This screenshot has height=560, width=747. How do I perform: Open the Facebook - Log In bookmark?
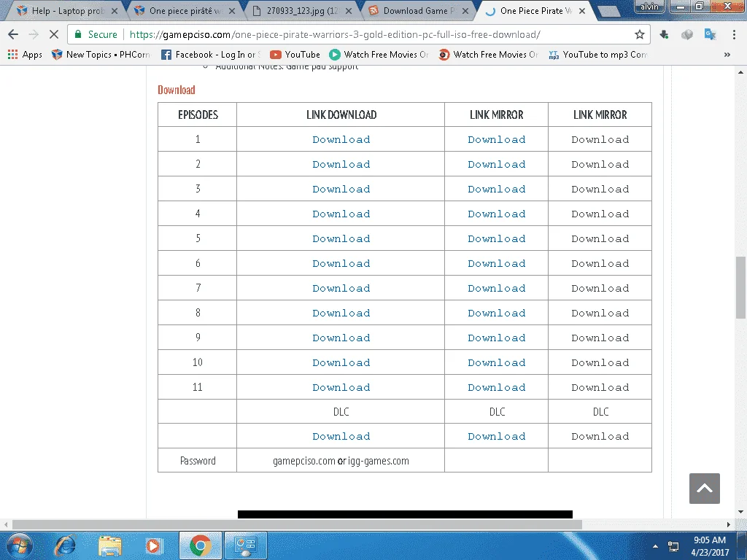[x=211, y=55]
